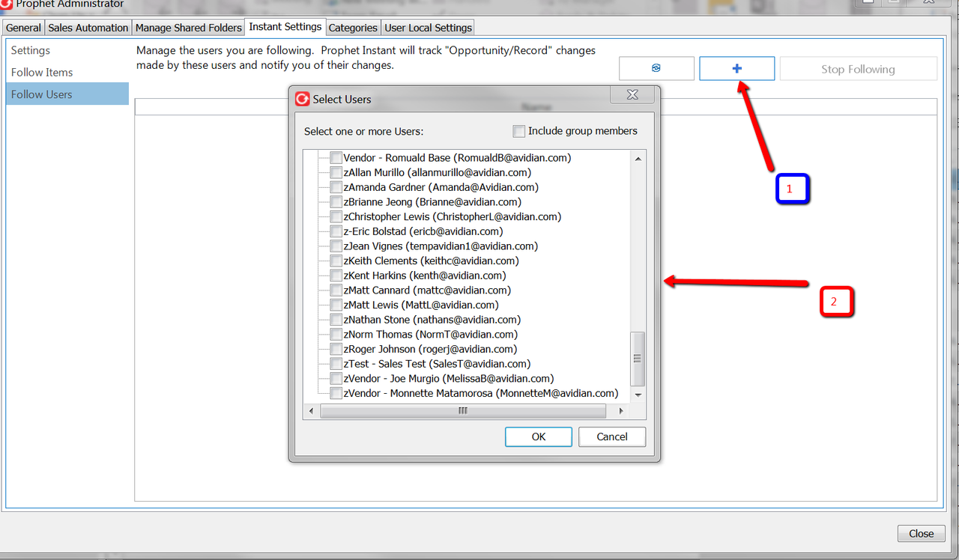Click OK in Select Users dialog

point(539,436)
